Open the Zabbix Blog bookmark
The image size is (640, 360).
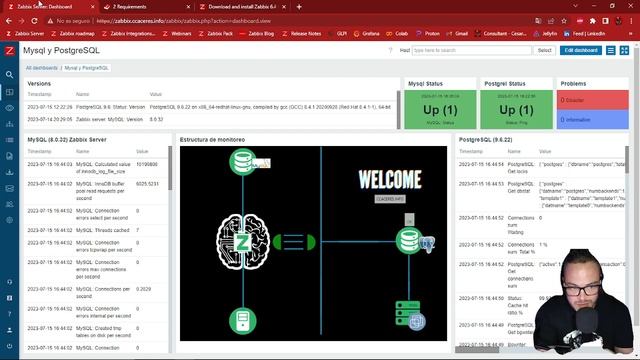click(257, 33)
